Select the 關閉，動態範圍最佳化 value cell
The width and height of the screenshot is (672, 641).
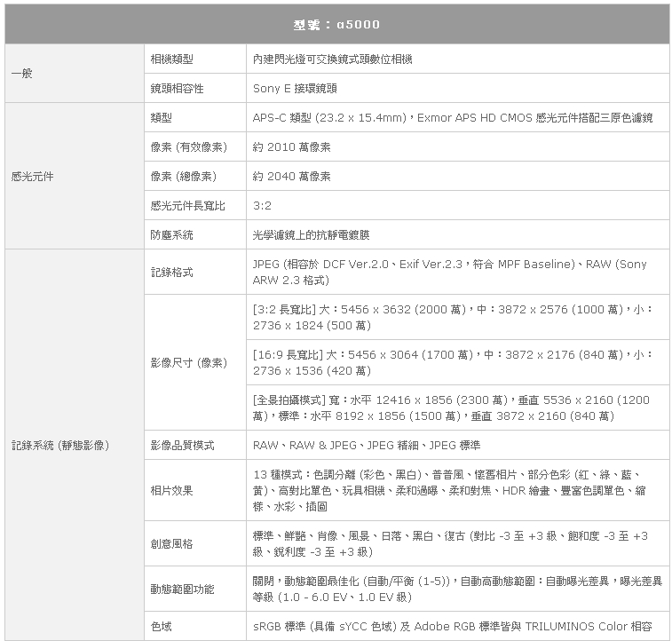point(458,590)
